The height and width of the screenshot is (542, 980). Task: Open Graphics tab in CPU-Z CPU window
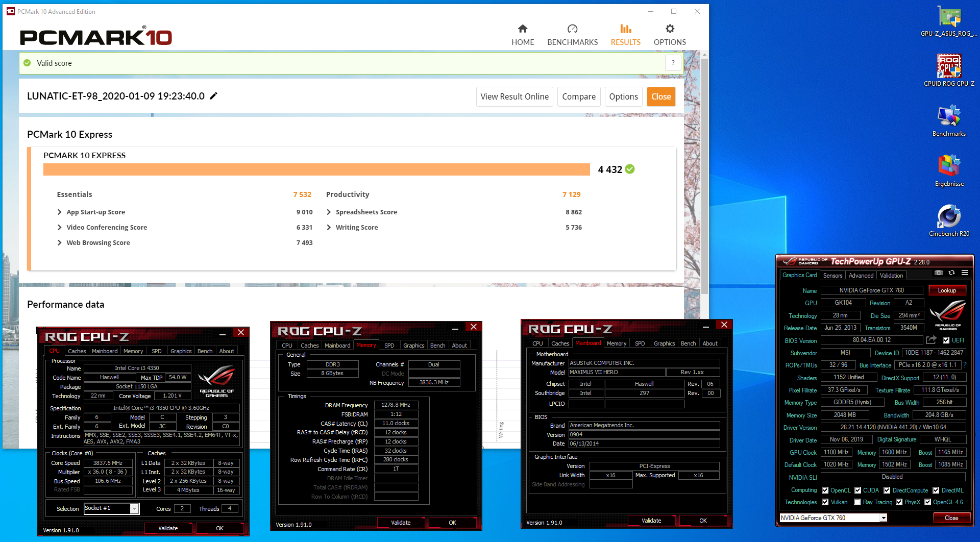click(181, 351)
